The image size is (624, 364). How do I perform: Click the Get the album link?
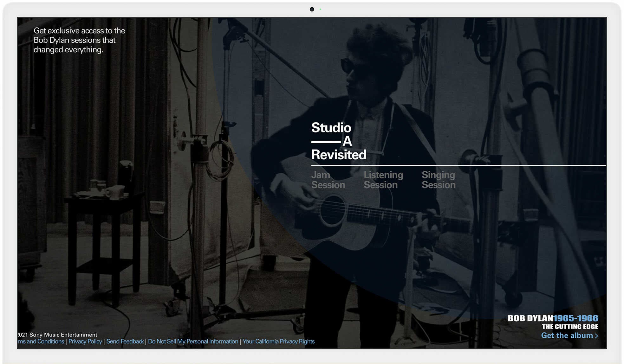click(x=569, y=335)
